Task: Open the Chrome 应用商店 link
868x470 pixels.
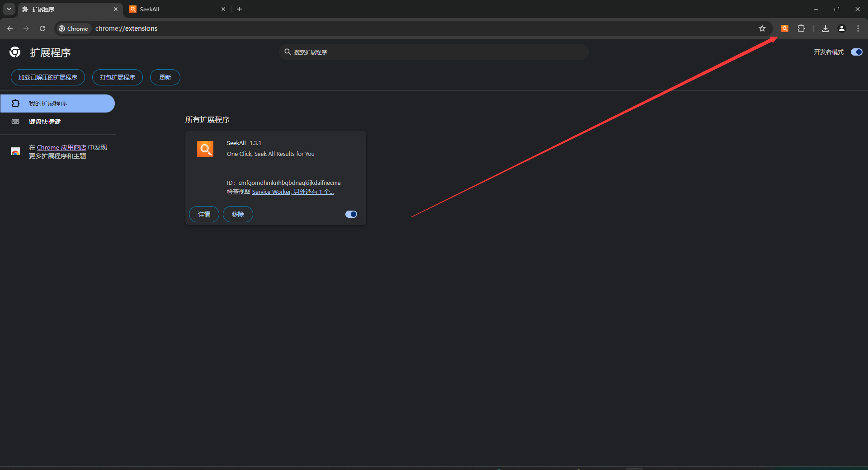Action: (x=61, y=147)
